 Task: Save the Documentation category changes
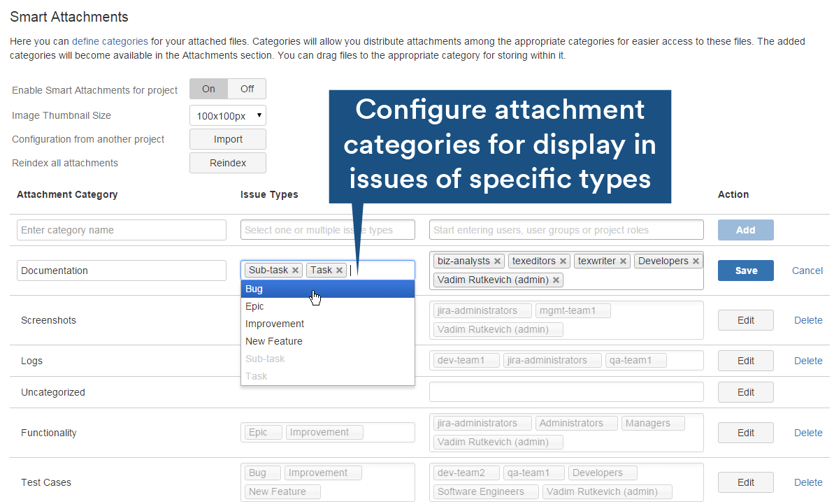pos(745,271)
